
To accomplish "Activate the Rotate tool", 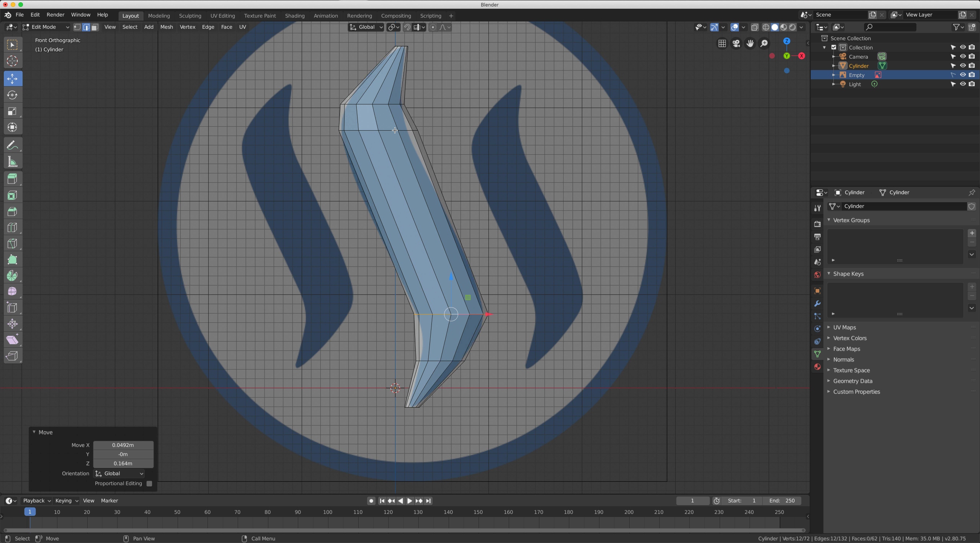I will tap(12, 95).
